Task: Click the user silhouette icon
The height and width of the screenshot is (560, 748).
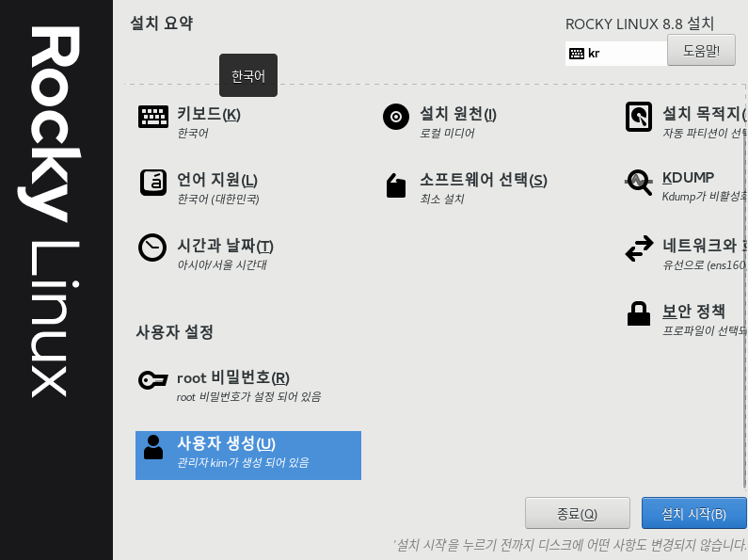Action: pos(153,447)
